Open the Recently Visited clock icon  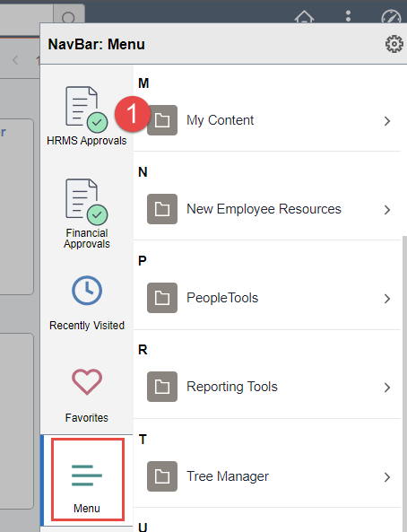point(87,291)
